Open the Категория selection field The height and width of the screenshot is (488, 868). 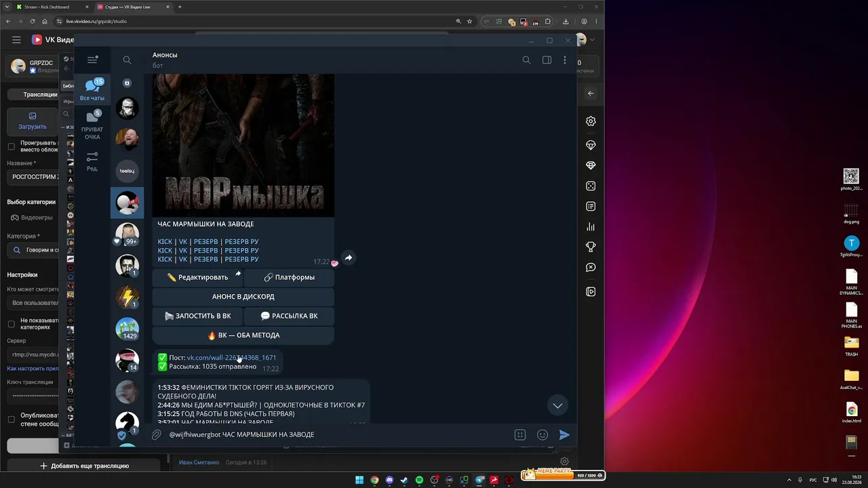click(x=34, y=249)
